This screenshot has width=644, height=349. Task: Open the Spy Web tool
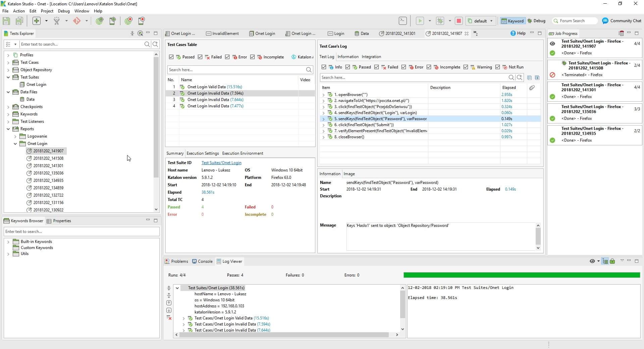[x=99, y=21]
